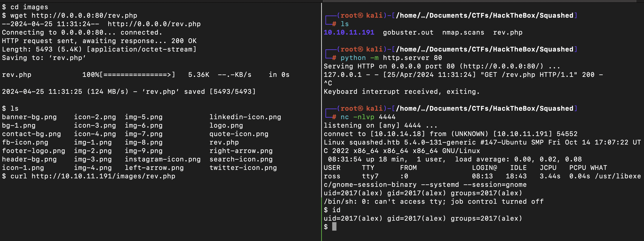Viewport: 644px width, 241px height.
Task: Click the 'ross tty7' session row
Action: pyautogui.click(x=482, y=176)
